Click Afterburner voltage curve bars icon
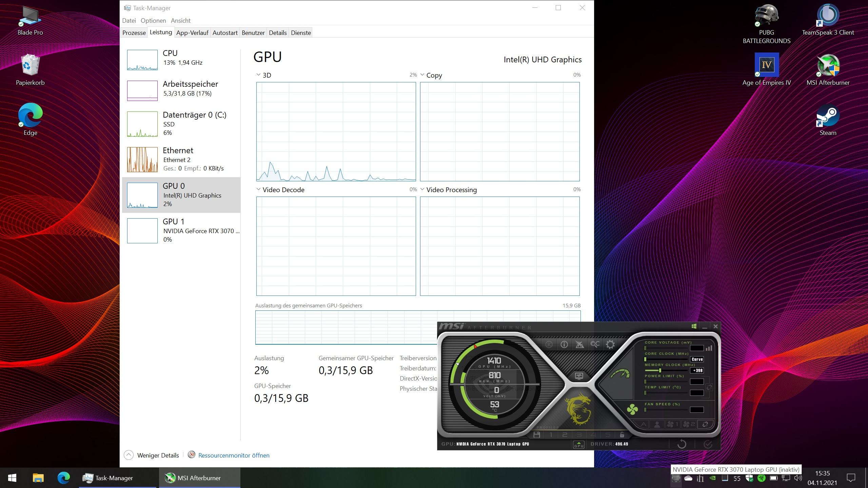The width and height of the screenshot is (868, 488). click(709, 348)
